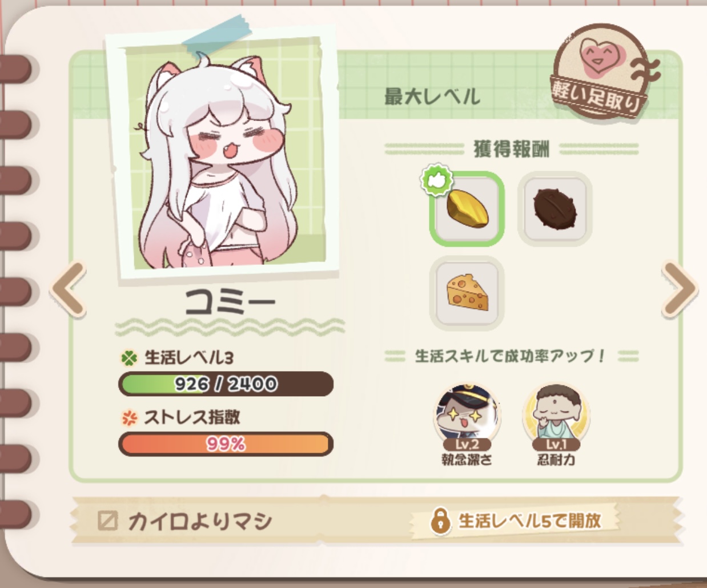
Task: Click the 最大レベル header label
Action: click(x=432, y=96)
